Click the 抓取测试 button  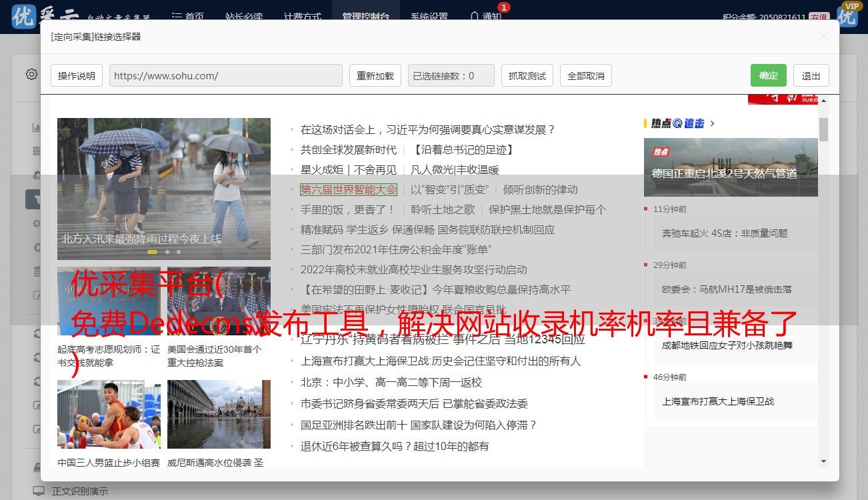click(x=527, y=76)
